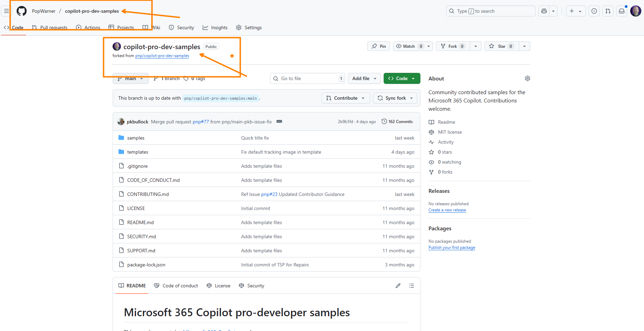Open the 162 Commits history link
Image resolution: width=644 pixels, height=331 pixels.
tap(397, 121)
